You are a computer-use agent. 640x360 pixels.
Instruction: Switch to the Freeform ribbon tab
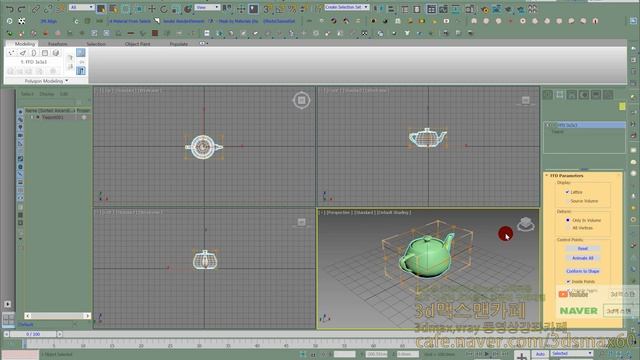point(58,44)
